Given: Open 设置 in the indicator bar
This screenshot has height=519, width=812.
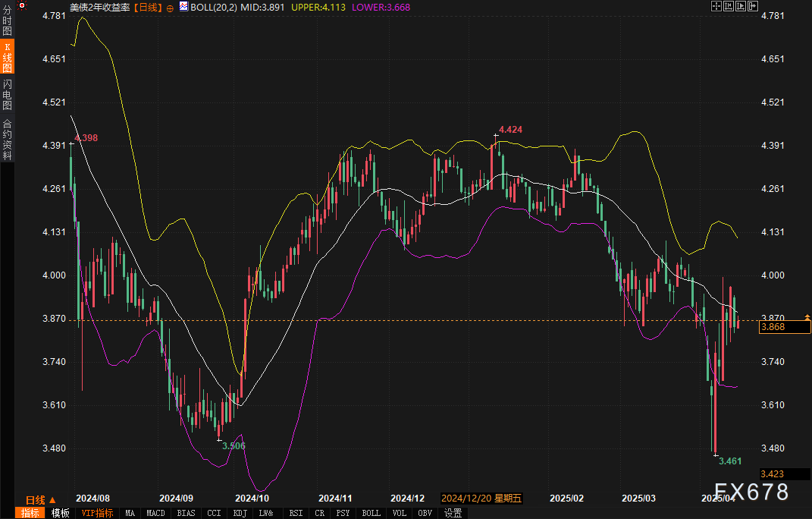Looking at the screenshot, I should [x=453, y=513].
